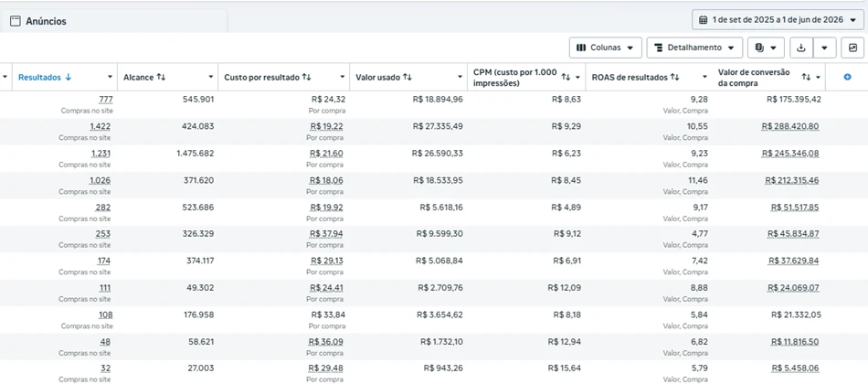Sort by Alcance using arrows icon

pyautogui.click(x=161, y=77)
